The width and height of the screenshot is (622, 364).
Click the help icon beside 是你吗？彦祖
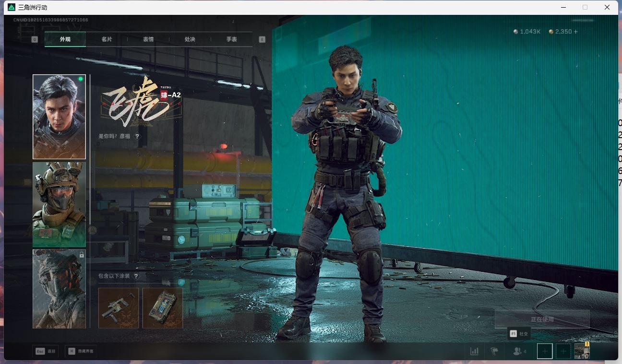pyautogui.click(x=137, y=137)
